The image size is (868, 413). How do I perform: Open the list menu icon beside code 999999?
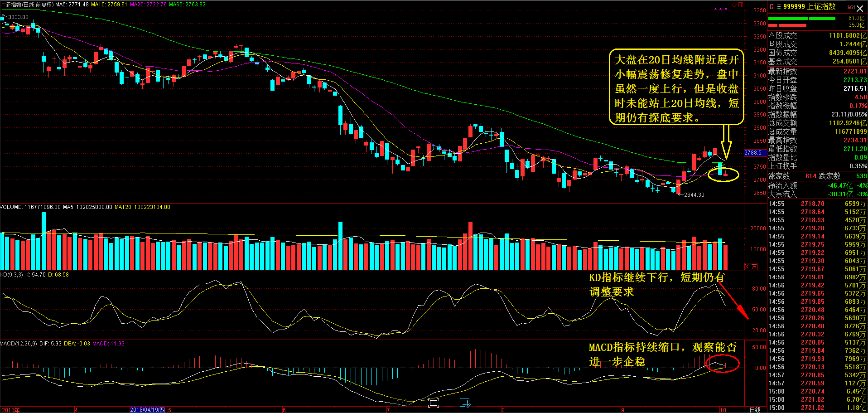click(779, 7)
